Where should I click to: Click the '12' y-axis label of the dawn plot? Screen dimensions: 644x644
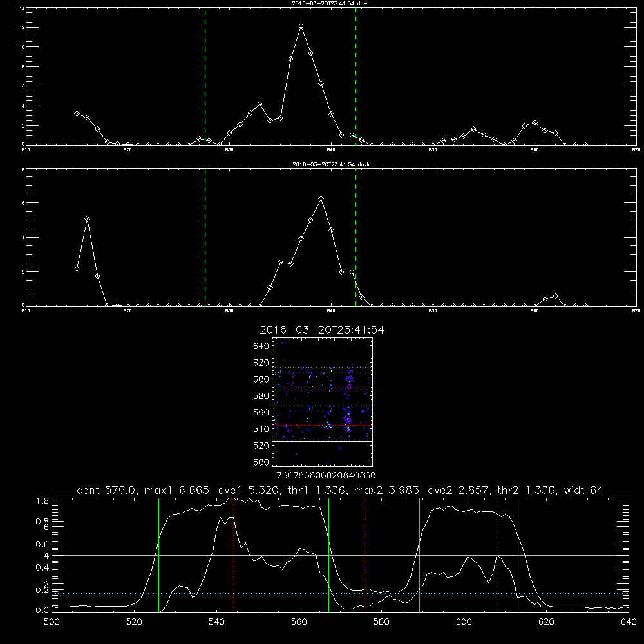point(22,28)
